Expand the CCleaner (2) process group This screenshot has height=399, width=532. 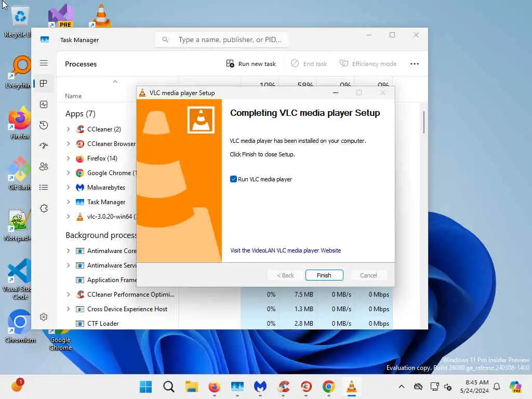coord(68,129)
